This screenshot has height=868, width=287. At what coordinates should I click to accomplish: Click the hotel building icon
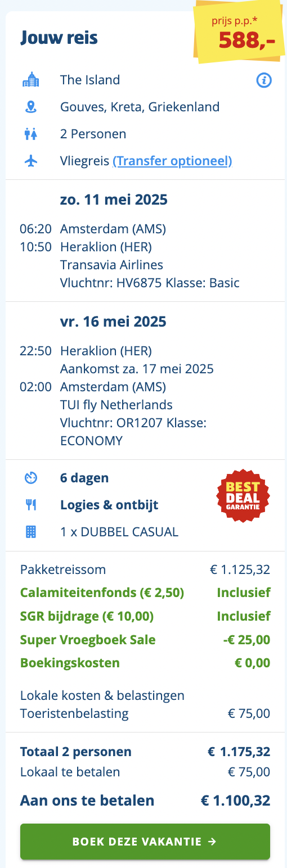(31, 80)
